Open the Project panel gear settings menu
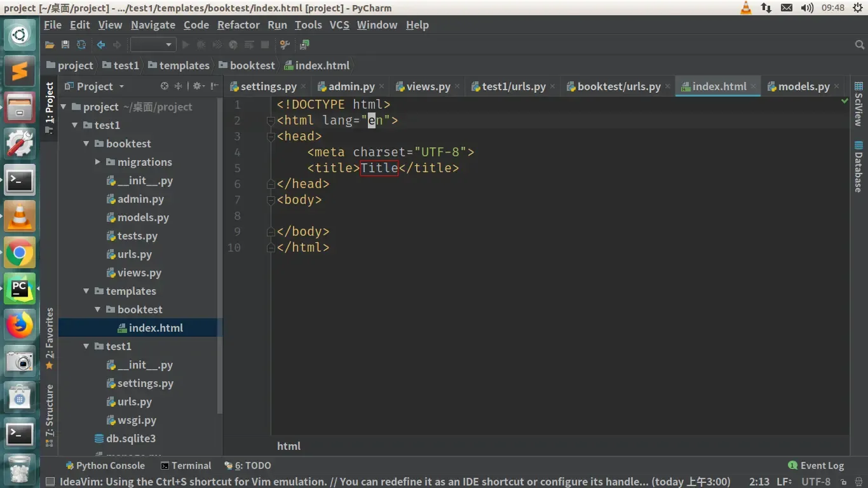868x488 pixels. click(x=198, y=86)
